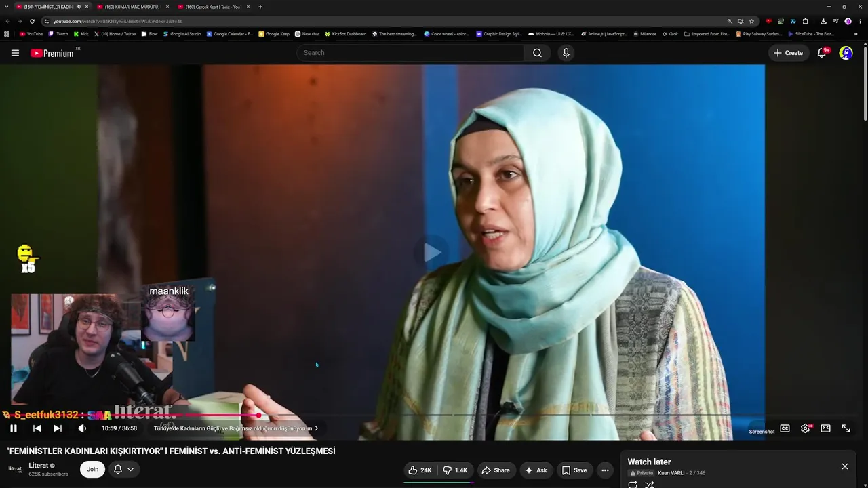The image size is (868, 488).
Task: Open the Google Keep bookmark
Action: pyautogui.click(x=274, y=33)
